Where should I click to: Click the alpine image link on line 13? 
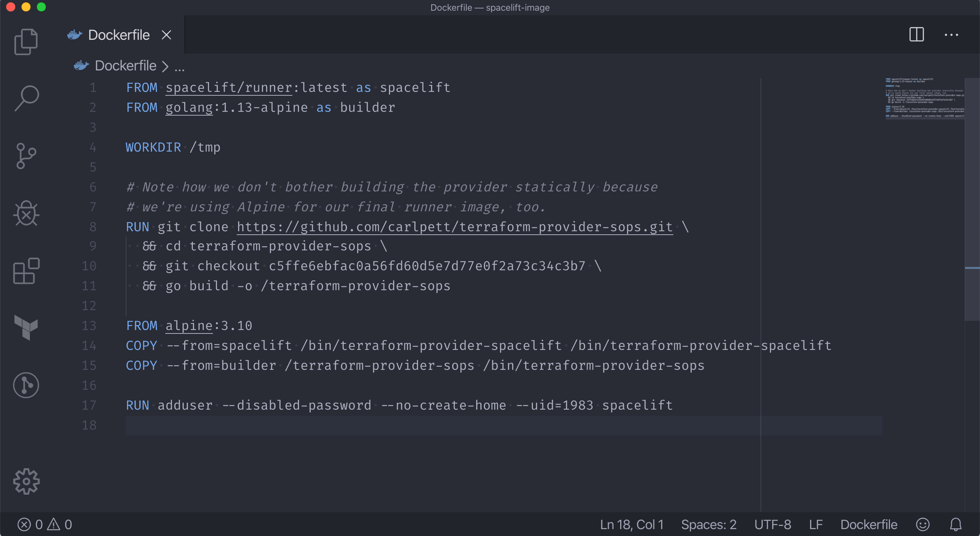189,326
